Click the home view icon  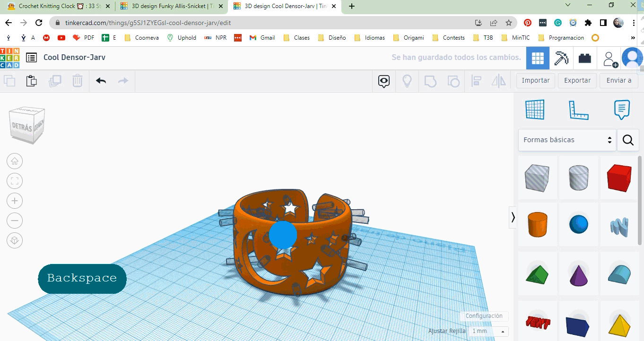tap(15, 161)
